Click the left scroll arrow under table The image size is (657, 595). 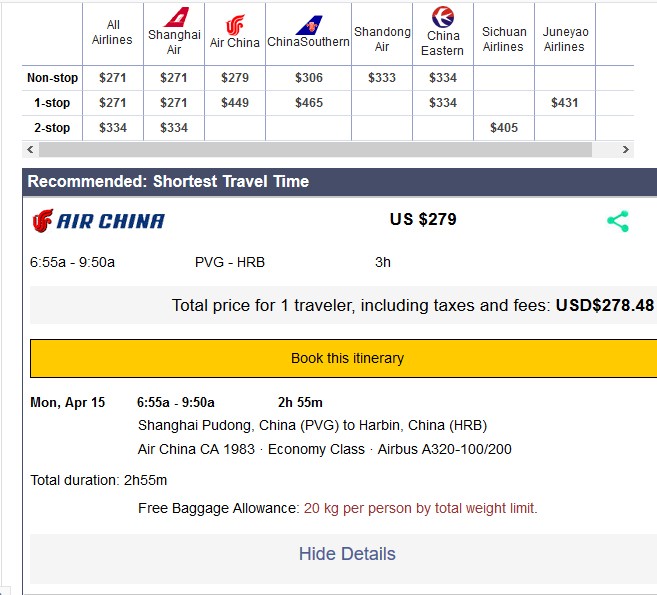click(x=30, y=150)
